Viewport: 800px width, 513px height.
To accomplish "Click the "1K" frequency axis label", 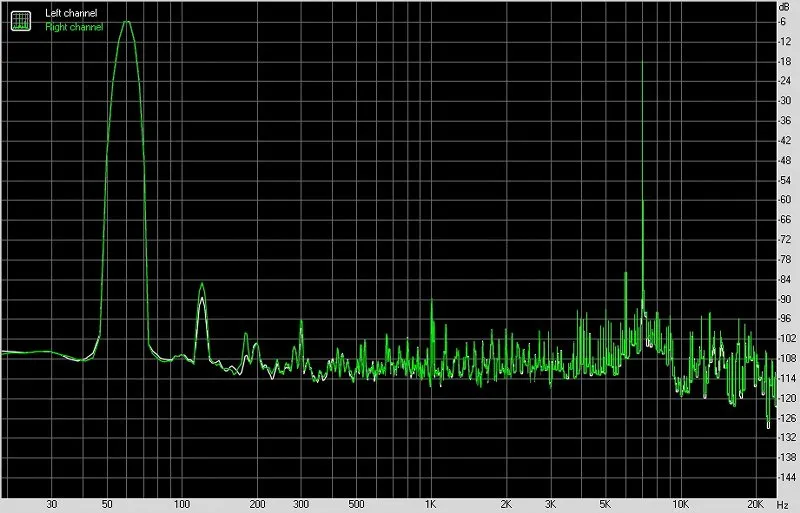I will click(431, 505).
